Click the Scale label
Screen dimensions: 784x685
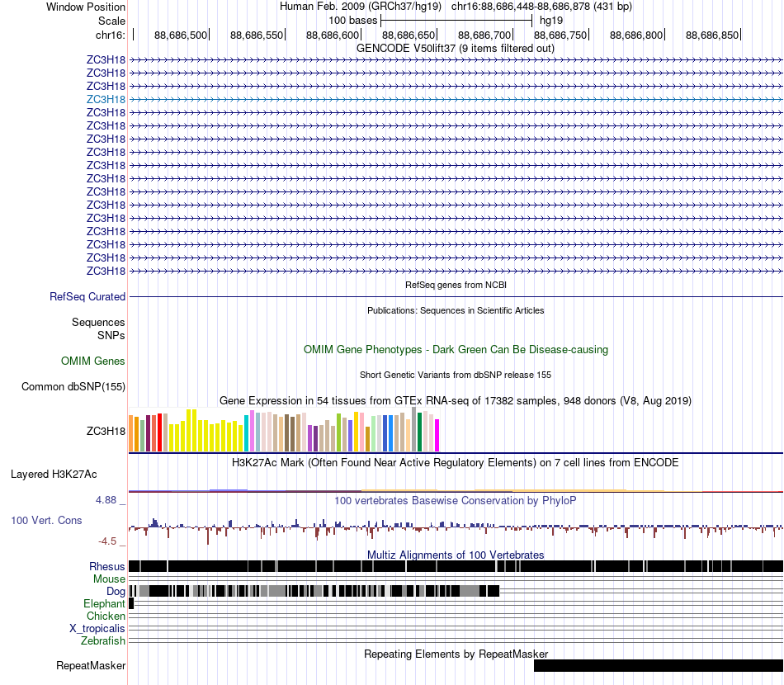tap(111, 21)
